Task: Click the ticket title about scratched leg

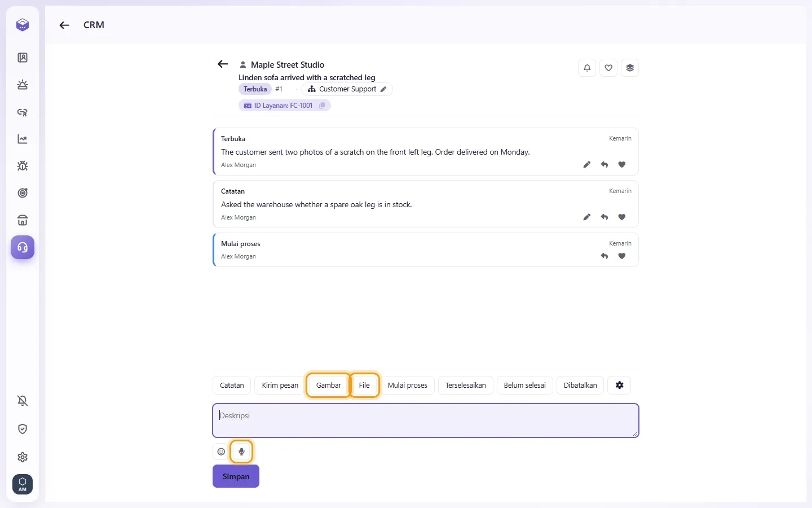Action: [x=307, y=77]
